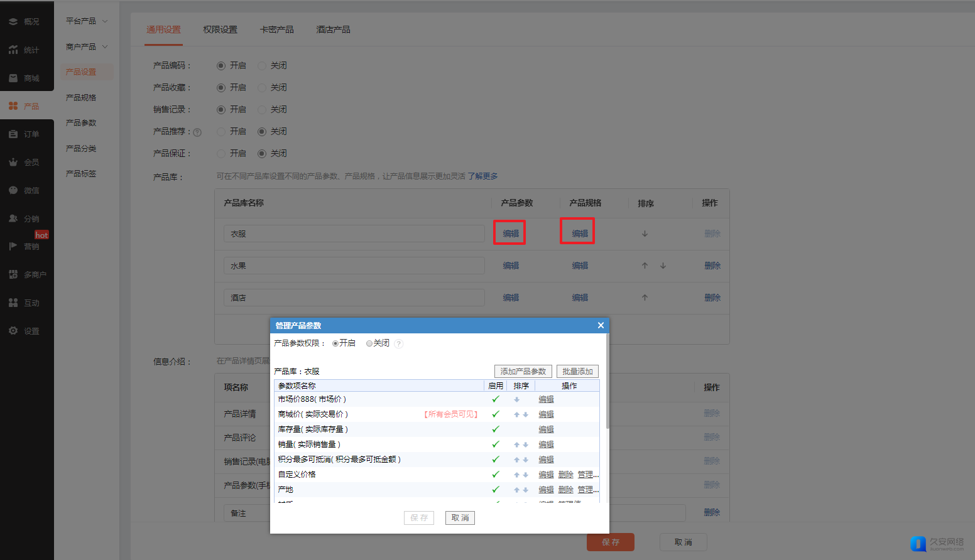Move 水果 library down with the sort arrow

coord(663,266)
